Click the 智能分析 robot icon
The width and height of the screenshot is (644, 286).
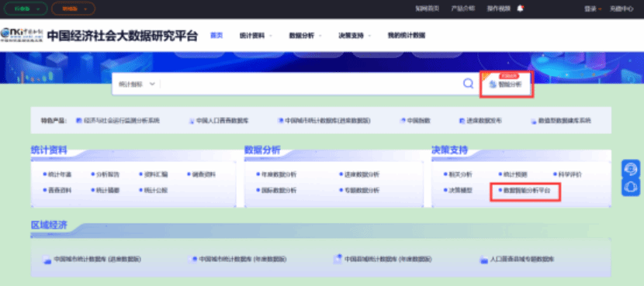pos(493,84)
